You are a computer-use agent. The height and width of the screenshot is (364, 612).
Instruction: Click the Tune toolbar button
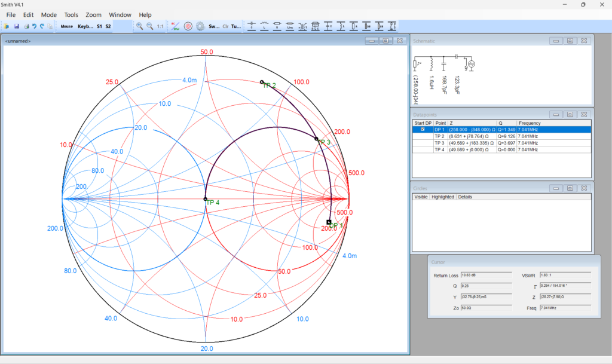pos(235,26)
